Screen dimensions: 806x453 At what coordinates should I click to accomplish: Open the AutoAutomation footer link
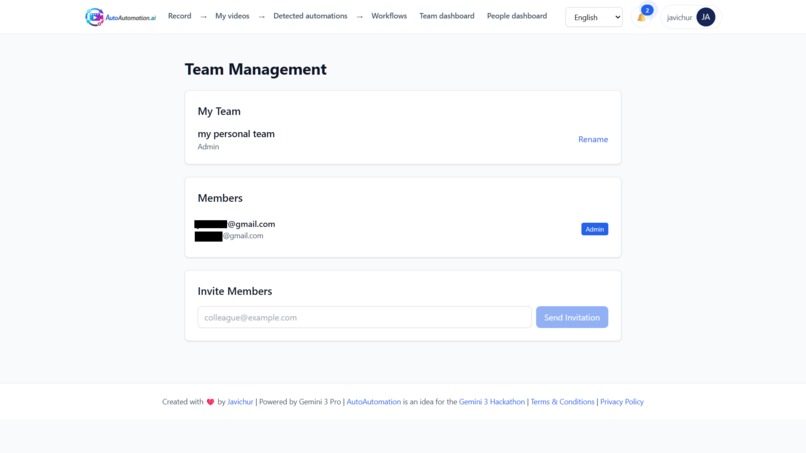pyautogui.click(x=374, y=402)
